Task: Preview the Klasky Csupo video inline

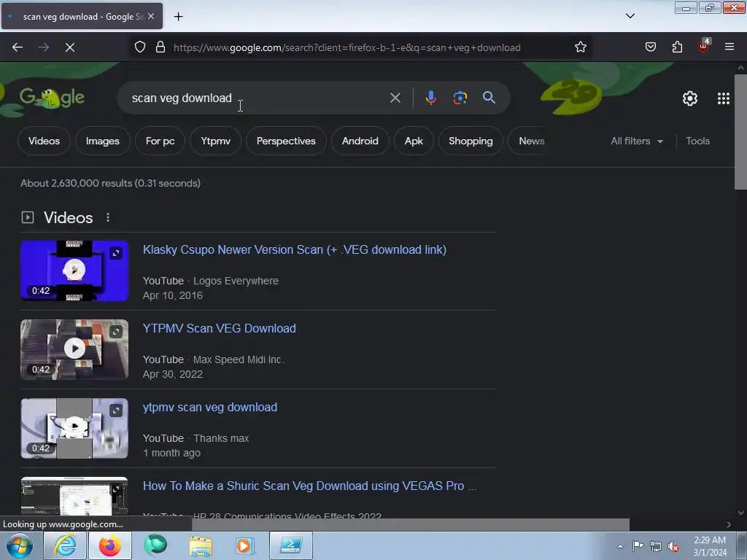Action: coord(116,253)
